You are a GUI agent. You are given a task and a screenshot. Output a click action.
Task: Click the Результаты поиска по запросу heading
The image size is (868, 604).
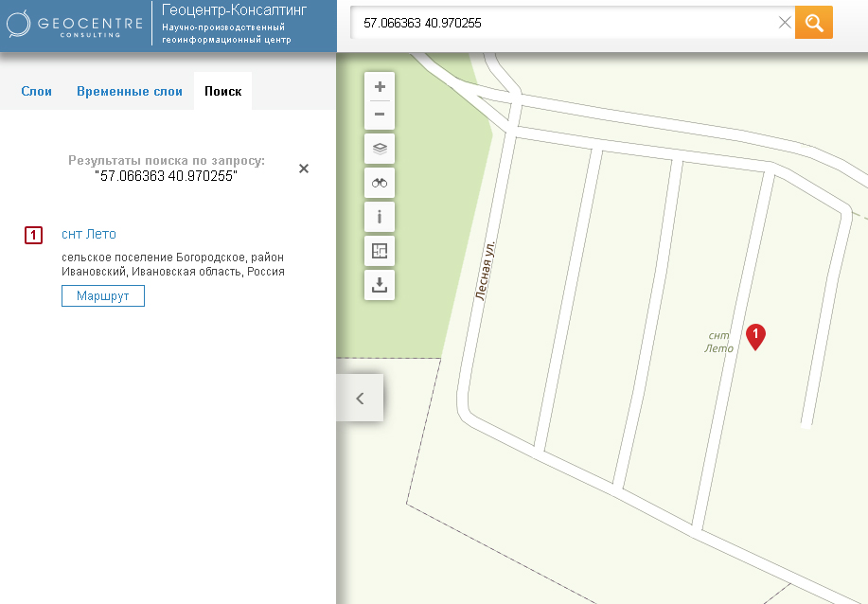click(x=167, y=161)
